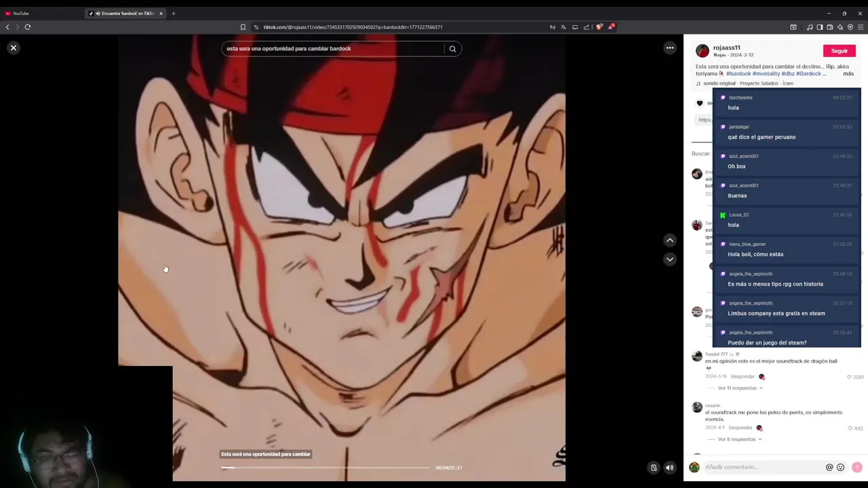Click chat message 'Limbus company esta gratis en steam'

point(776,313)
